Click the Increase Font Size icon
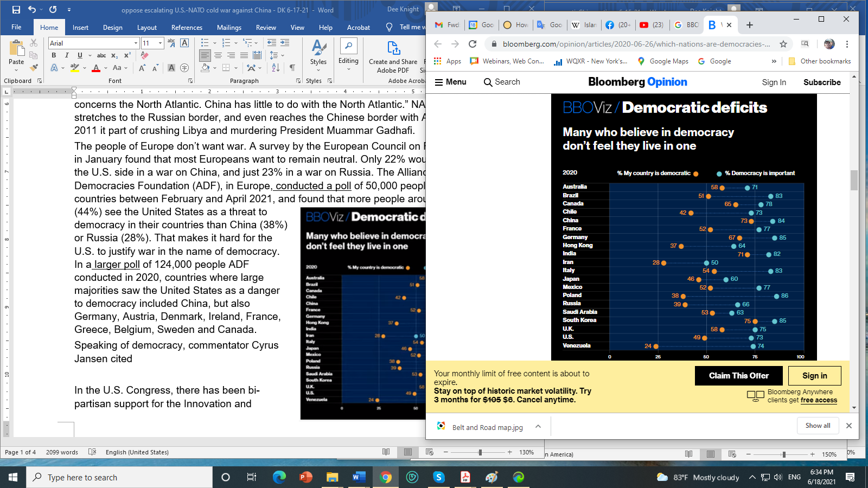 142,68
